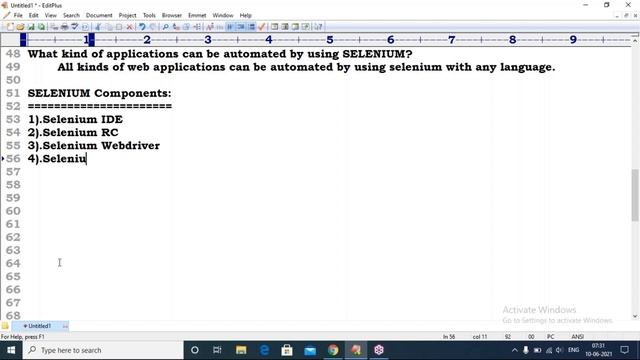Click the scroll up arrow of editor
The image size is (640, 360).
pyautogui.click(x=635, y=41)
